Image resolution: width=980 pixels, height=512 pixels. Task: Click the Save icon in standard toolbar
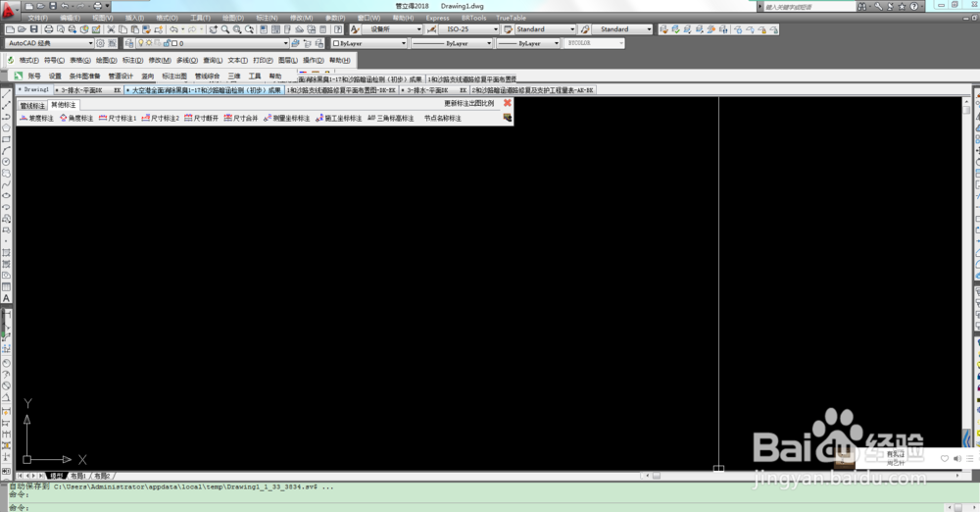tap(34, 29)
